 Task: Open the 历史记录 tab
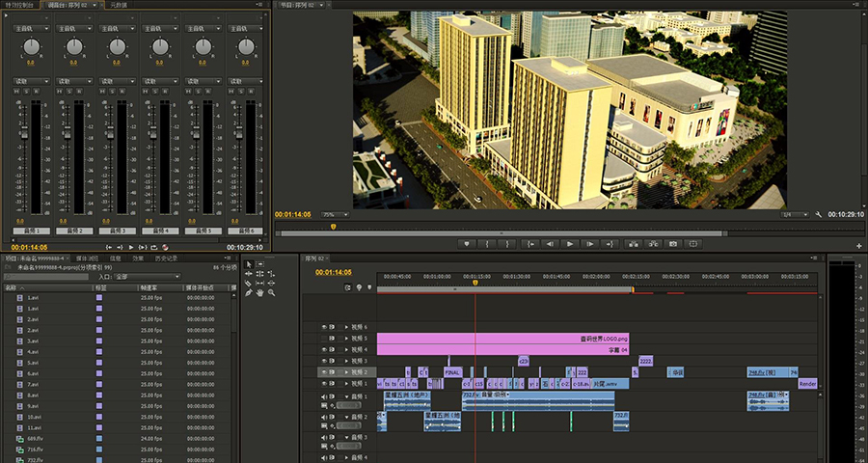(x=165, y=259)
